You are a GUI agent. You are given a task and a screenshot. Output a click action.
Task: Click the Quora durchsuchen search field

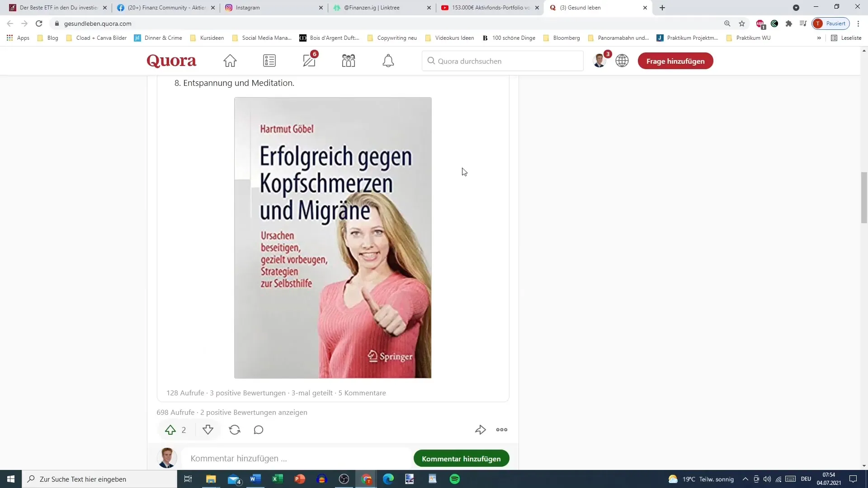click(x=503, y=61)
